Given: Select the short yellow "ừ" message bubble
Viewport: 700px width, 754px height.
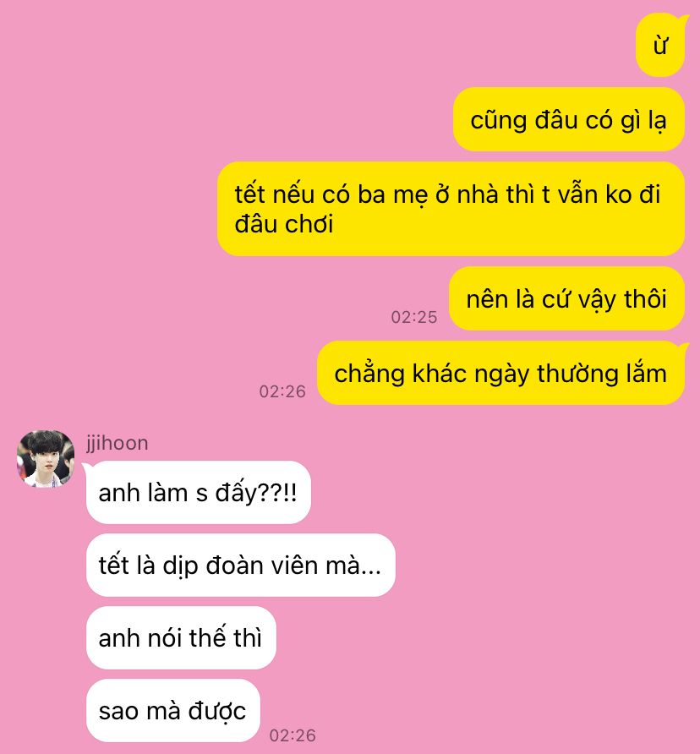Looking at the screenshot, I should coord(660,45).
